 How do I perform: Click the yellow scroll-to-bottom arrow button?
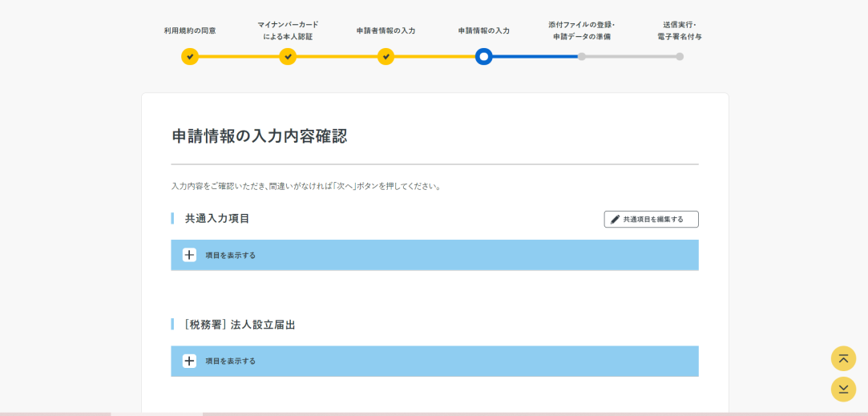pyautogui.click(x=843, y=389)
